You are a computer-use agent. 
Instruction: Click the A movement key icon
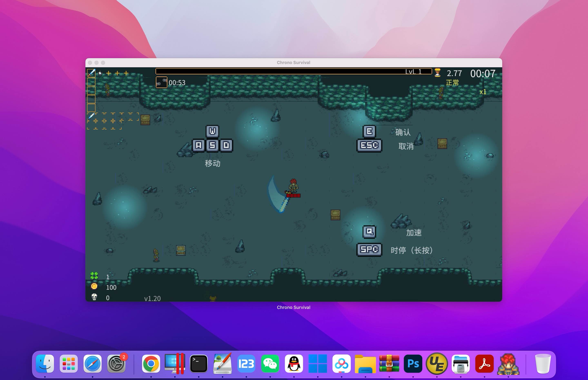tap(198, 145)
